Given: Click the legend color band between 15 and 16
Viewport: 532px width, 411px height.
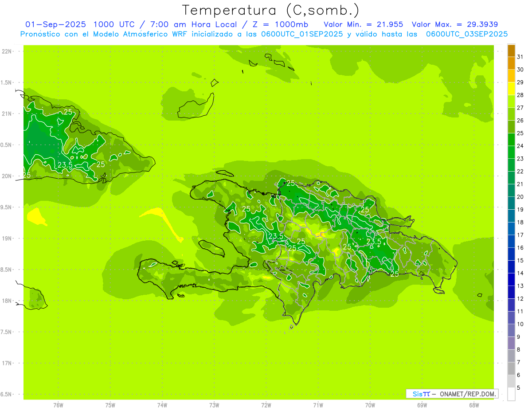Looking at the screenshot, I should coord(511,254).
